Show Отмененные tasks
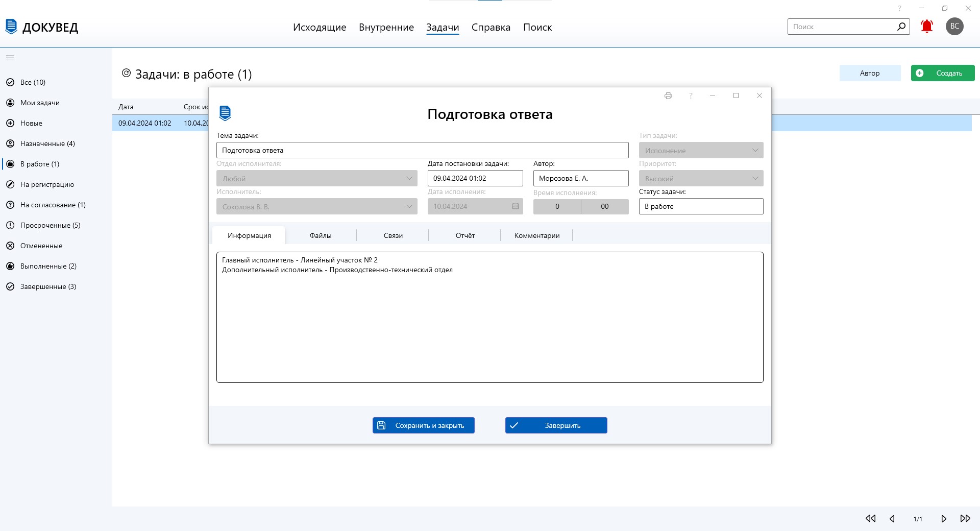Screen dimensions: 980x531 click(x=41, y=246)
